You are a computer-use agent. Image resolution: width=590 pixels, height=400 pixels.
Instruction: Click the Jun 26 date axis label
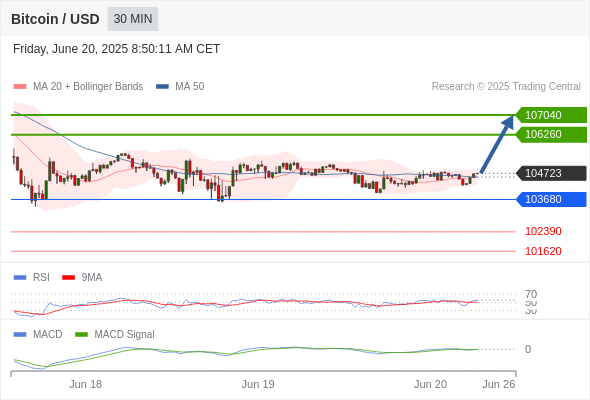(499, 384)
